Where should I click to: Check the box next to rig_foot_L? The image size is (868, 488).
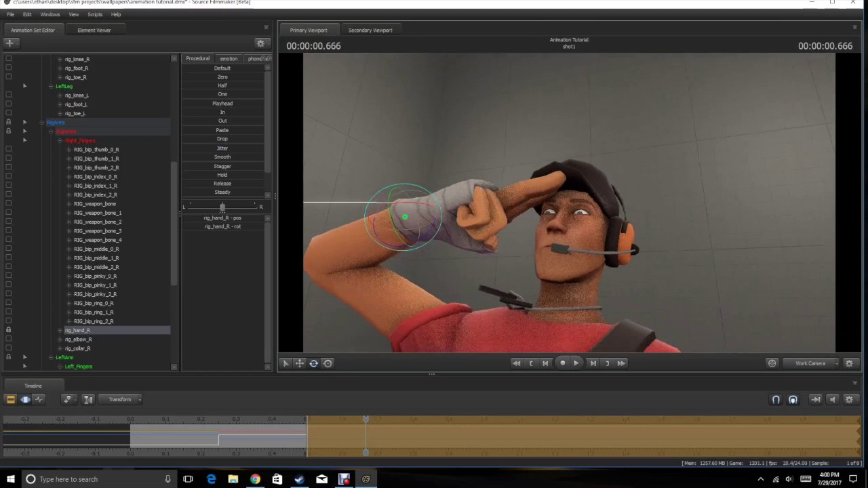(8, 104)
